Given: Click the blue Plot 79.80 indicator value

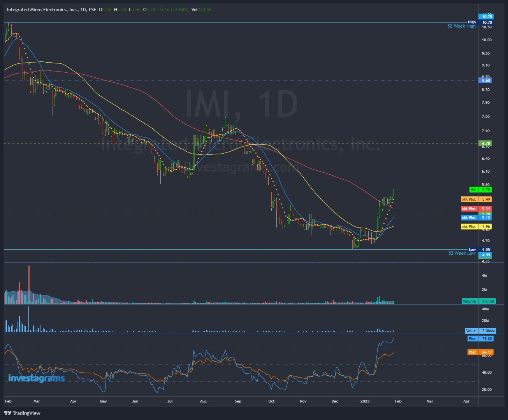Looking at the screenshot, I should [480, 338].
